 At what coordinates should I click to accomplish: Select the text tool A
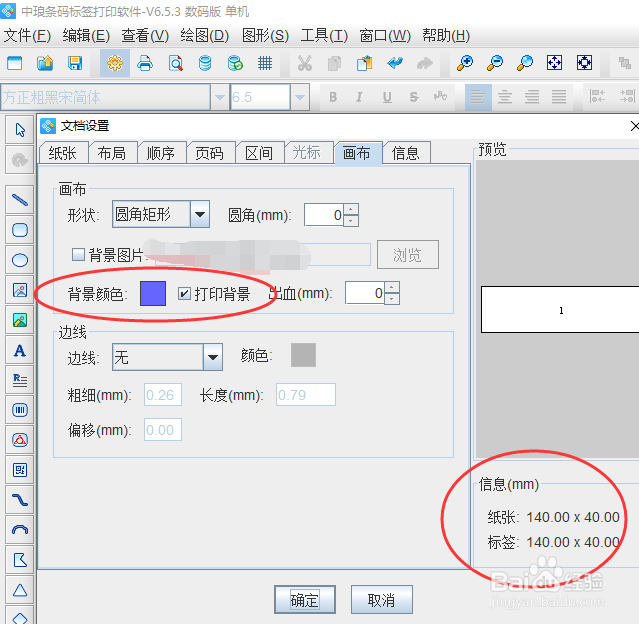[x=20, y=350]
